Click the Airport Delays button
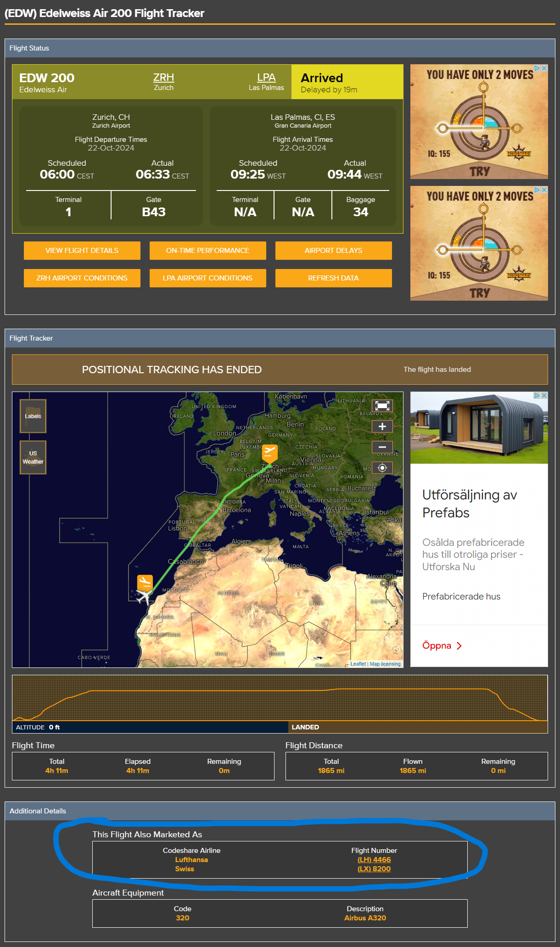Image resolution: width=560 pixels, height=947 pixels. click(333, 251)
